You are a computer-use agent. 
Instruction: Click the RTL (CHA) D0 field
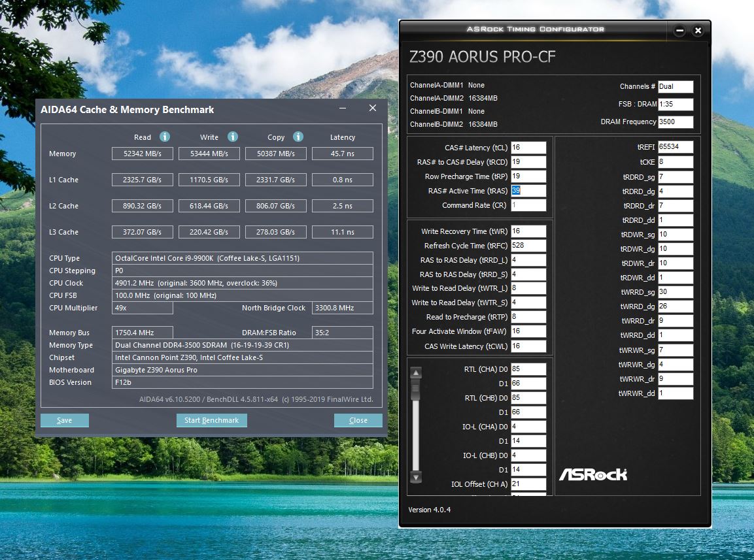click(x=528, y=369)
